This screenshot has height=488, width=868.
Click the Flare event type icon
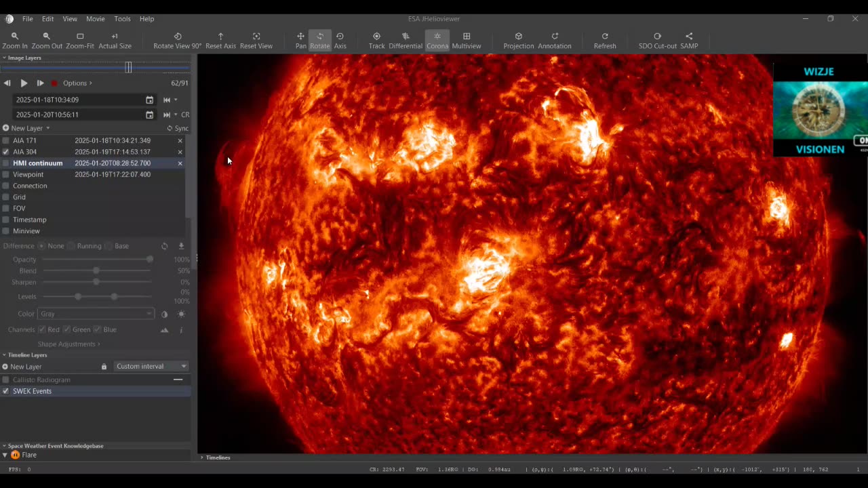(x=15, y=455)
